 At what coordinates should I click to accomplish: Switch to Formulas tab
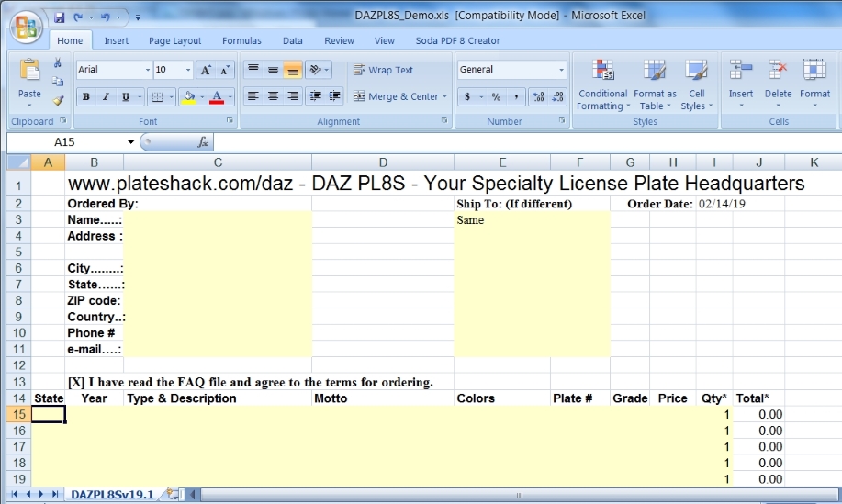click(x=241, y=40)
